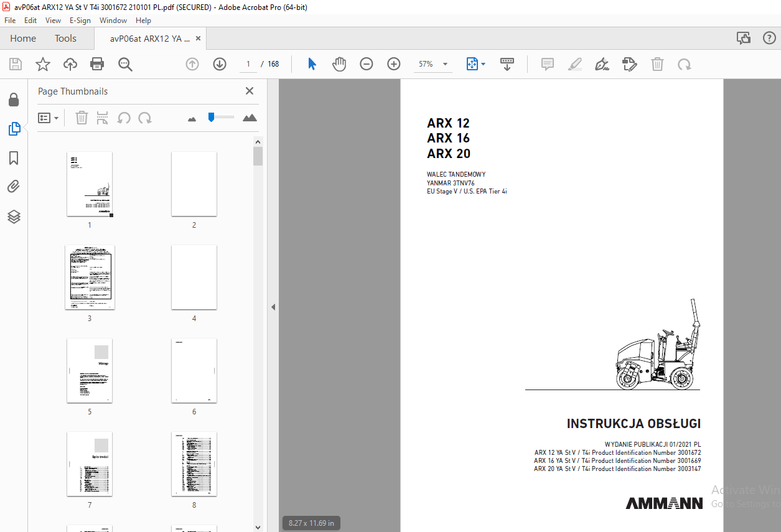Activate the Hand pan tool

[x=339, y=64]
